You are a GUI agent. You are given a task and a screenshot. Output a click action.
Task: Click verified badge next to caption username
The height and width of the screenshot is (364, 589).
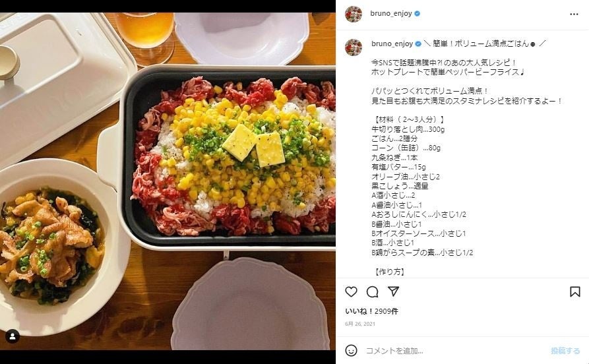[418, 44]
